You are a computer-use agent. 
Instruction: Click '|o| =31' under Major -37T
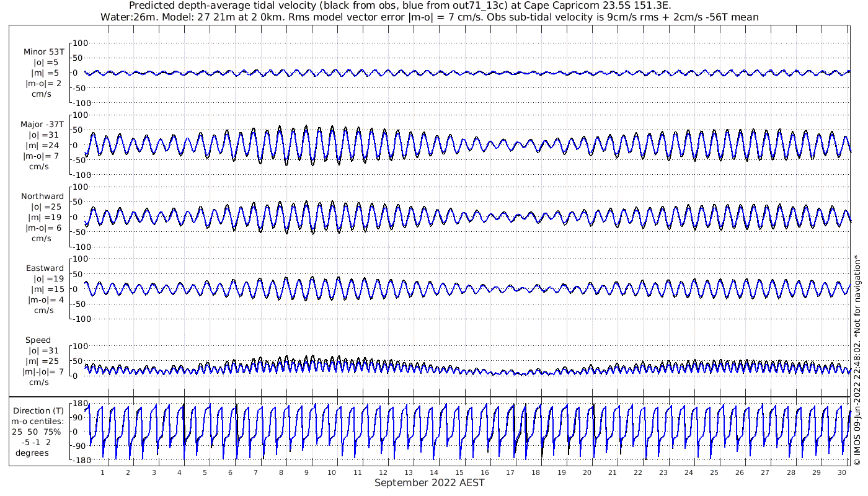(x=43, y=135)
